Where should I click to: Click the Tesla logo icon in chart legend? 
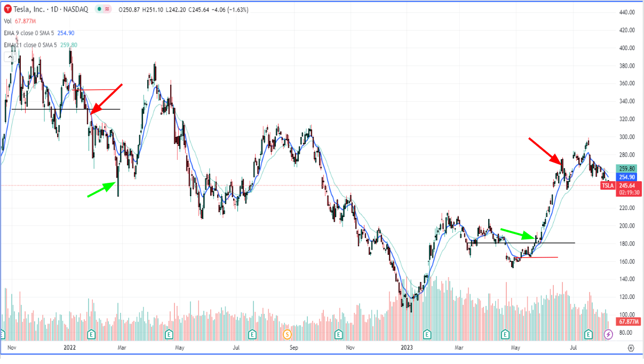(x=7, y=10)
